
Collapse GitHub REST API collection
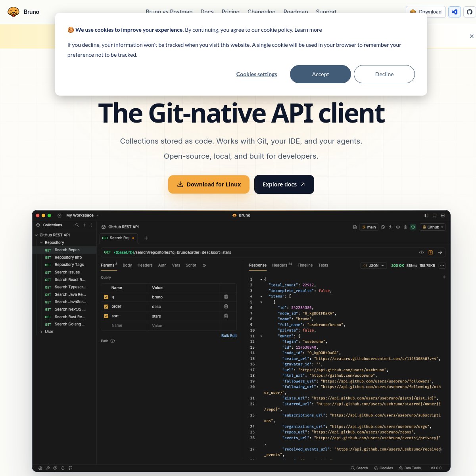36,235
